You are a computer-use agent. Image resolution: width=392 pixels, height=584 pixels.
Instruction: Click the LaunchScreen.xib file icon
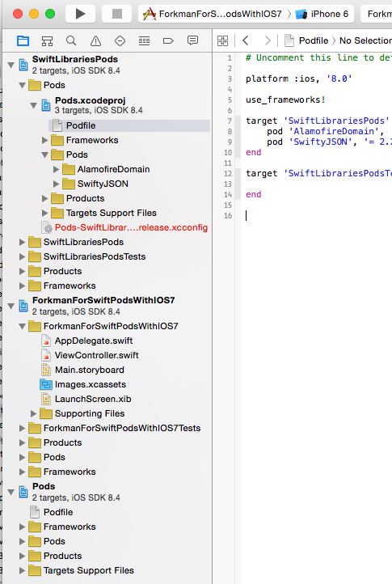(x=46, y=399)
